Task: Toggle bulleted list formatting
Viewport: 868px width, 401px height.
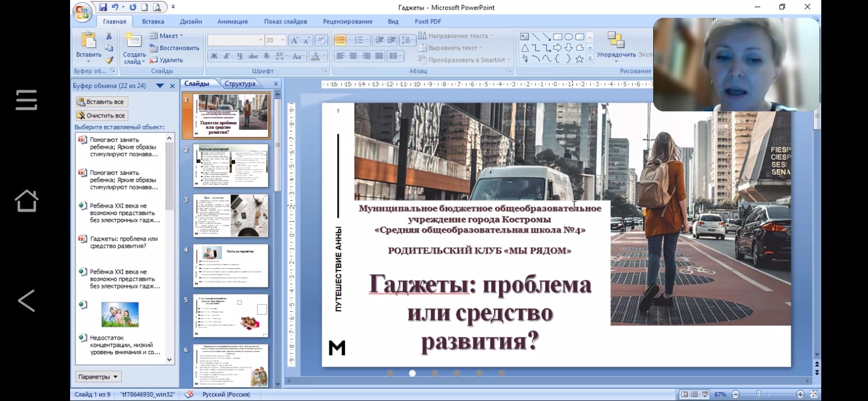Action: 339,40
